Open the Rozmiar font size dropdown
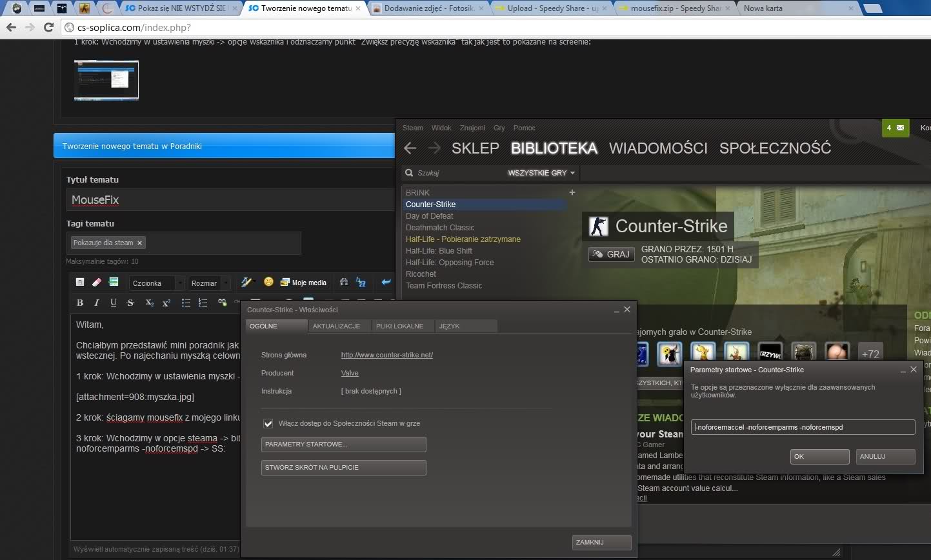 tap(209, 283)
